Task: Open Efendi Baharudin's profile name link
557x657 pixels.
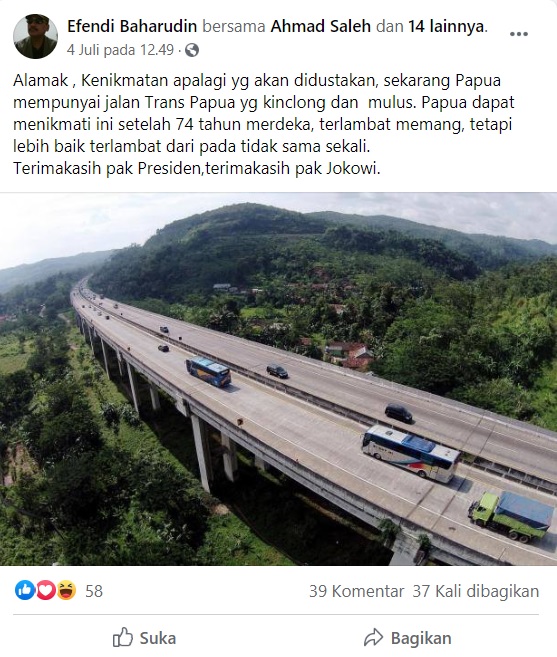Action: click(132, 26)
